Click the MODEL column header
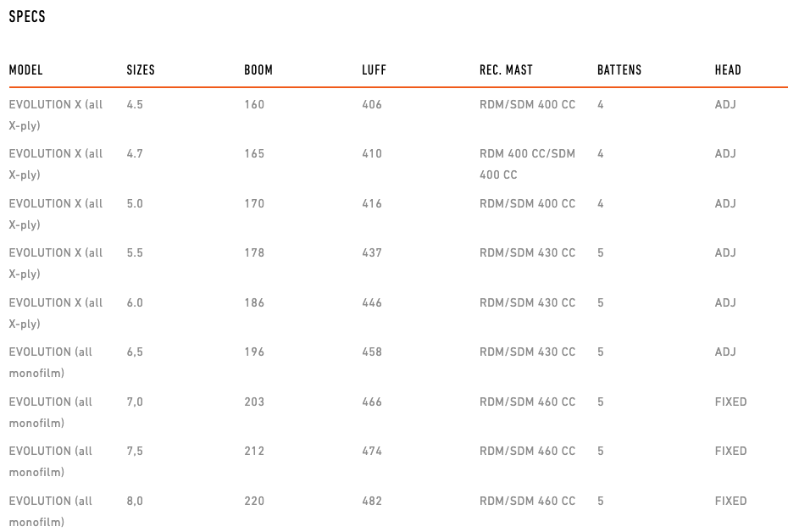The image size is (788, 532). coord(25,69)
